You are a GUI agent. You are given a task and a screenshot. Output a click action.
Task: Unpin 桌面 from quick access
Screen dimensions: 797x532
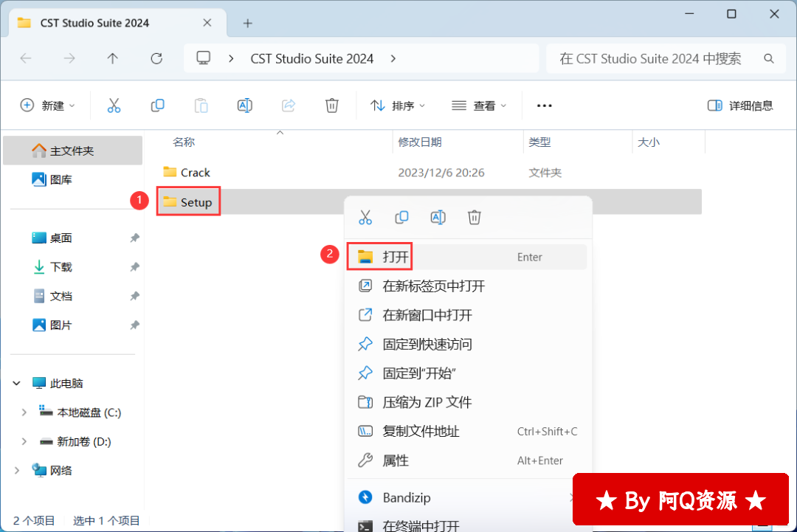pos(134,238)
